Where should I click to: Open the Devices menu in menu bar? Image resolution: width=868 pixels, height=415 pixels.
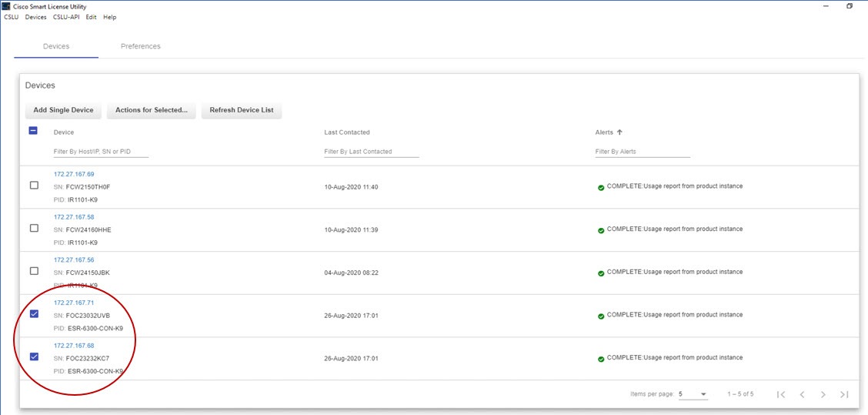pyautogui.click(x=35, y=17)
